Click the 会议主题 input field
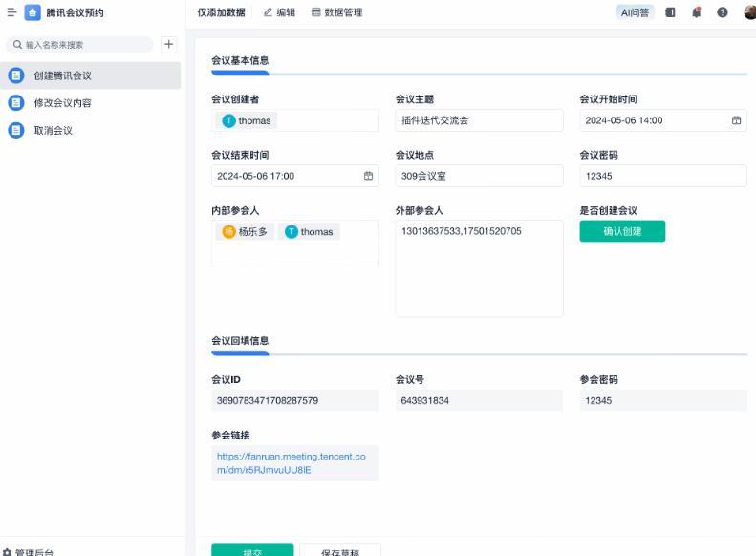Image resolution: width=756 pixels, height=556 pixels. [479, 120]
